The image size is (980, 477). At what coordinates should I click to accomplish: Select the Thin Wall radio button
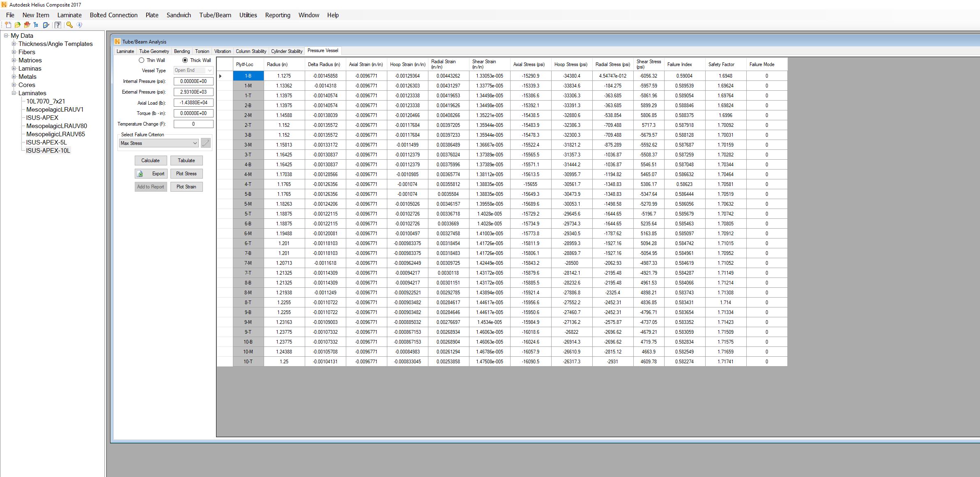[x=142, y=60]
